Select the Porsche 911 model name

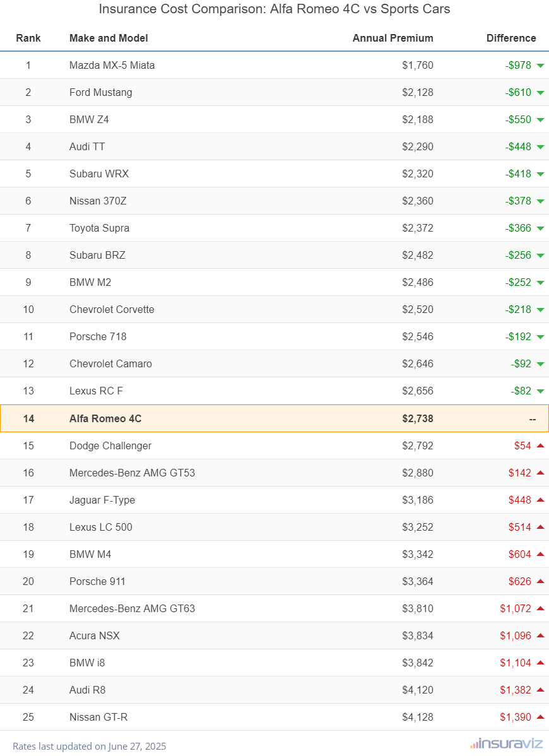pyautogui.click(x=97, y=581)
